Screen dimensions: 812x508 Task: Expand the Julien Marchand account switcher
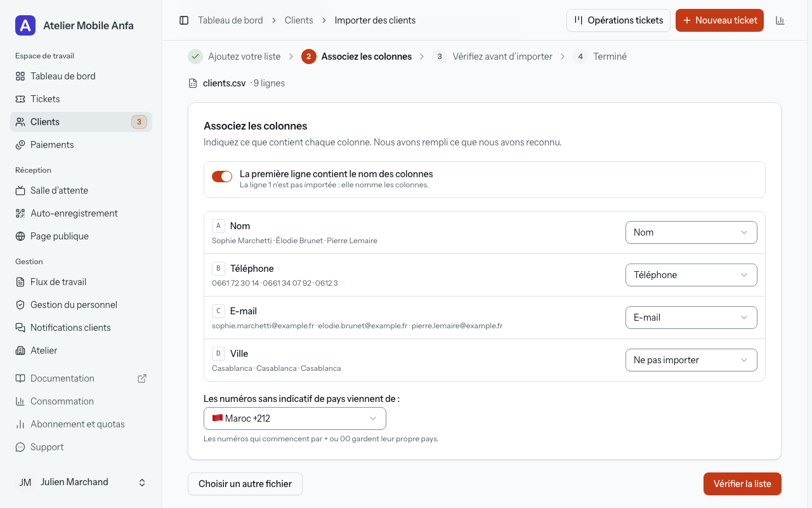81,483
